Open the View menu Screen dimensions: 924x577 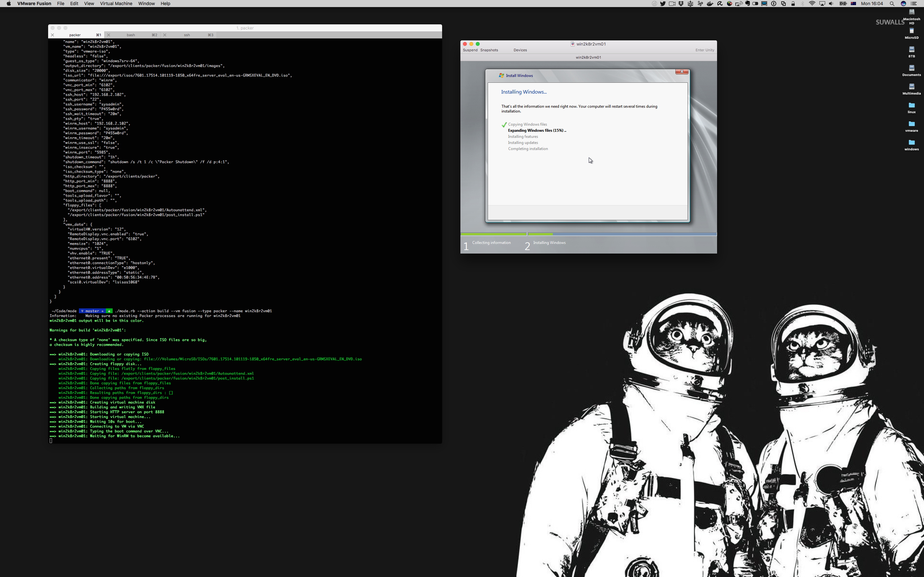click(89, 4)
